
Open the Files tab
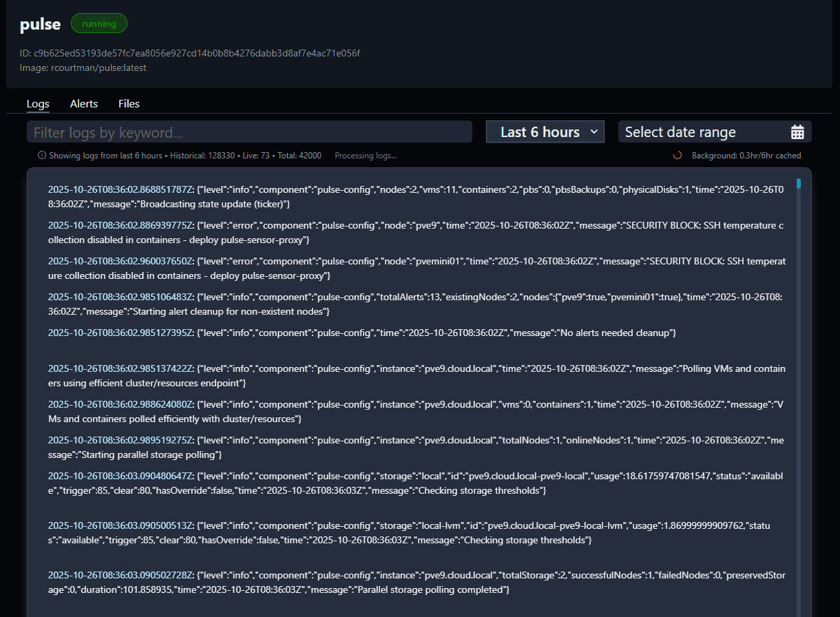pos(129,103)
